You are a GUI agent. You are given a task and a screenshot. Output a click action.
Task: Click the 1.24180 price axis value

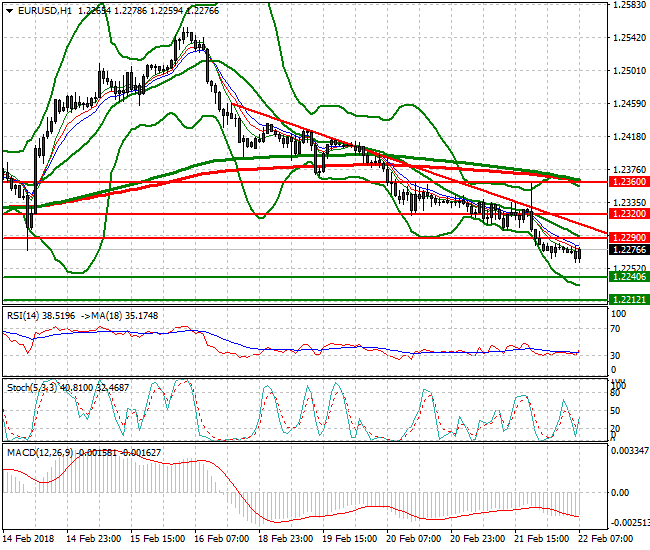click(629, 136)
